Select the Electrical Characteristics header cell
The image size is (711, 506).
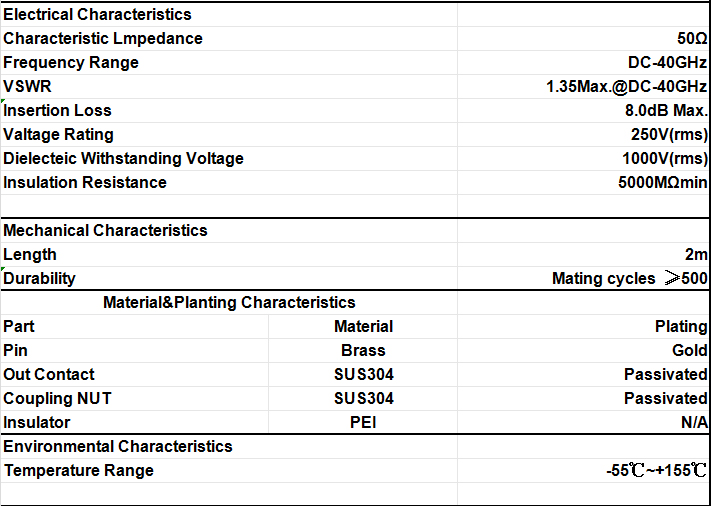[229, 15]
